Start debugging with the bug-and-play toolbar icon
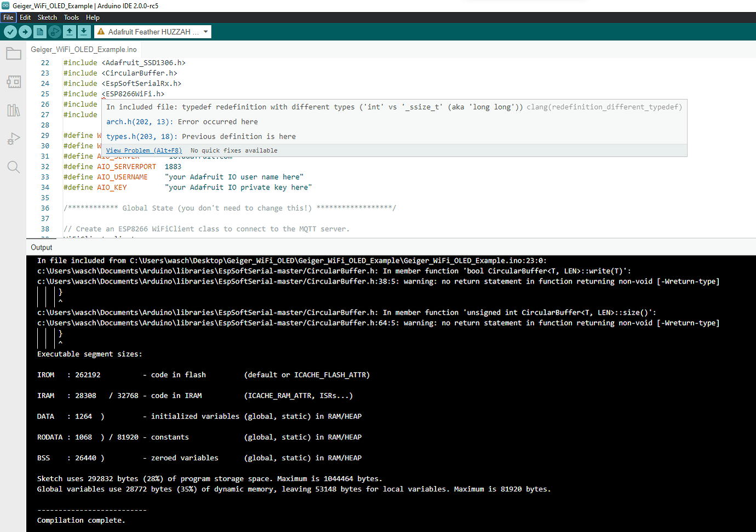The image size is (756, 532). (54, 32)
